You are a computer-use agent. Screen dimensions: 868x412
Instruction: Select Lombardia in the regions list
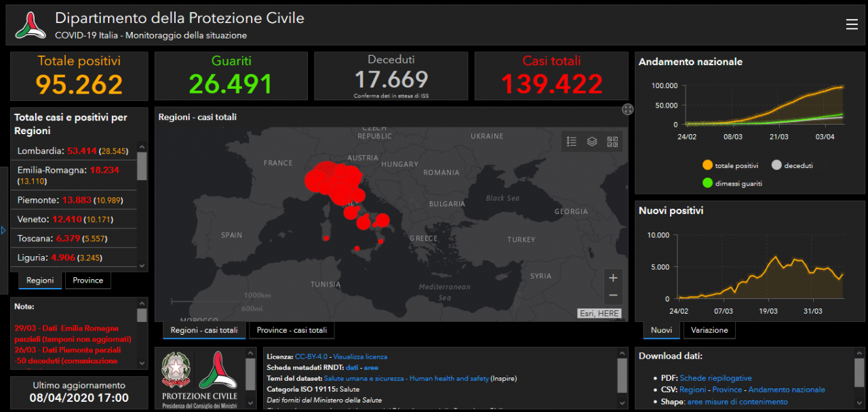click(39, 151)
